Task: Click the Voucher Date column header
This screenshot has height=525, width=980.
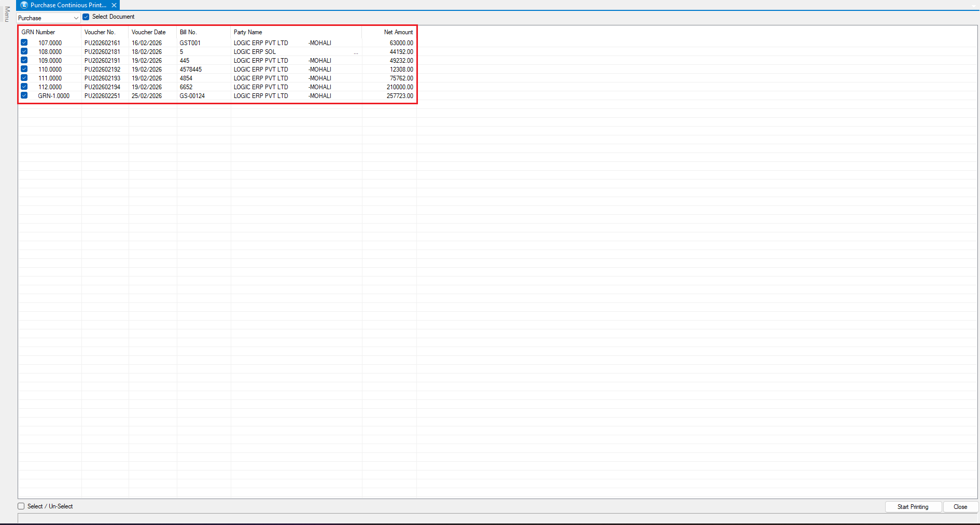Action: click(148, 32)
